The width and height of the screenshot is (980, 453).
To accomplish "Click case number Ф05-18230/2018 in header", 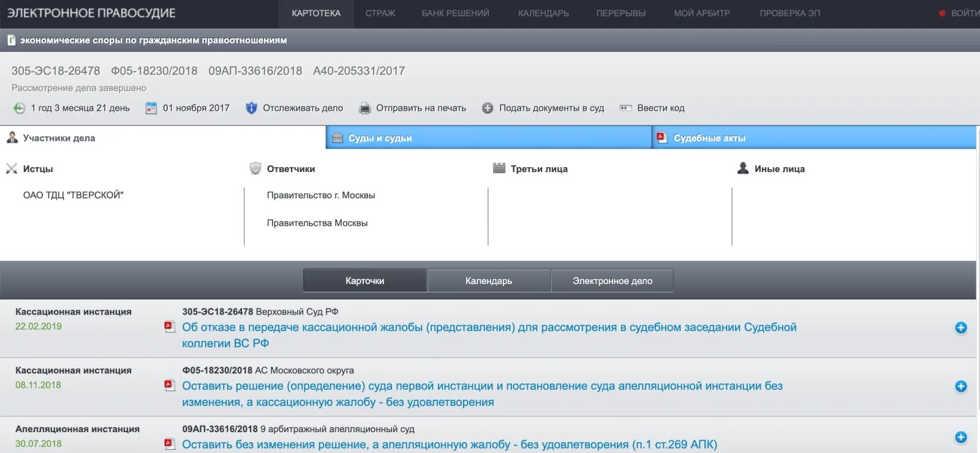I will 154,71.
